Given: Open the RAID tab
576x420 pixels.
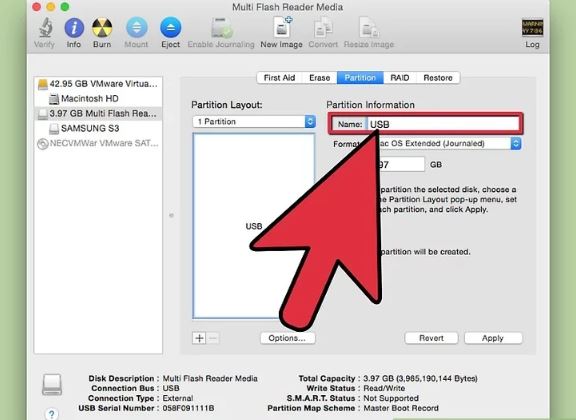Looking at the screenshot, I should point(400,78).
